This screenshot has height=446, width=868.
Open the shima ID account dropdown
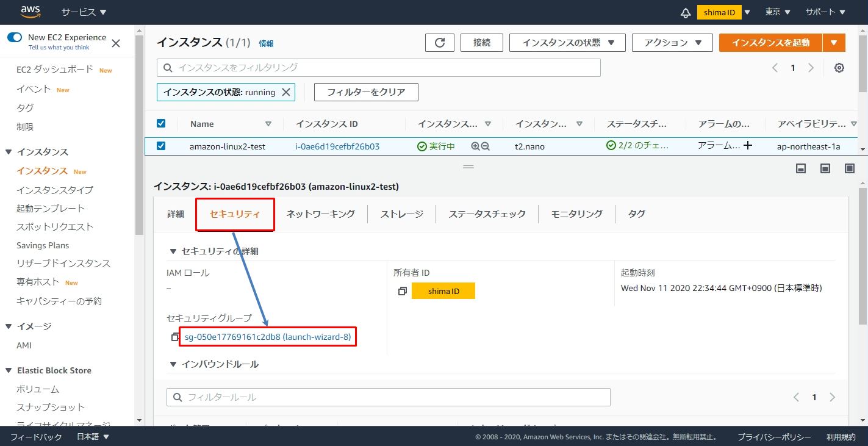[x=725, y=12]
